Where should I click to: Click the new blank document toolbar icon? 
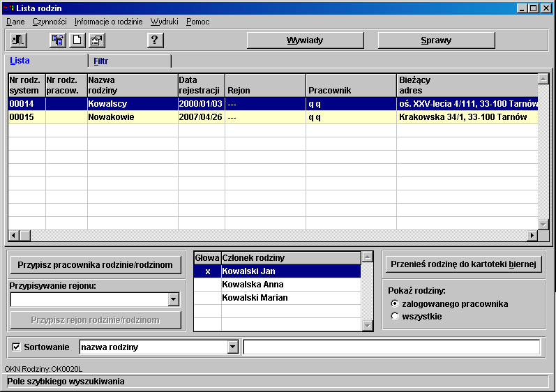(x=77, y=40)
